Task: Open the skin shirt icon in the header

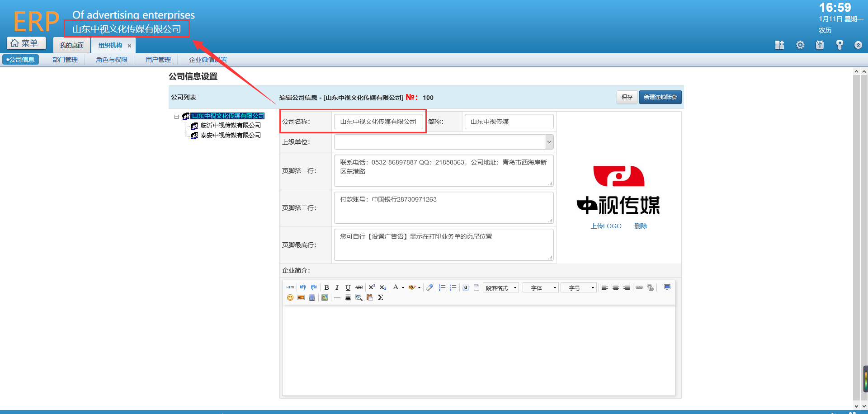Action: (820, 45)
